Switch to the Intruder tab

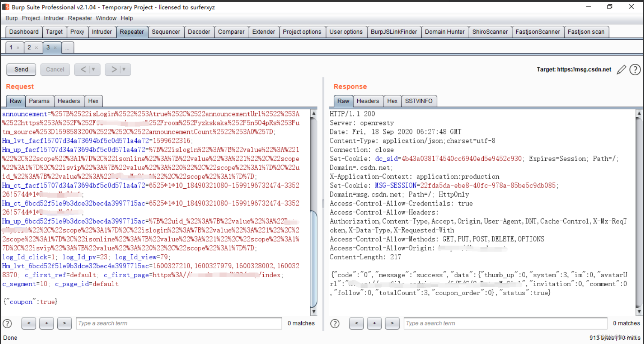pos(102,32)
